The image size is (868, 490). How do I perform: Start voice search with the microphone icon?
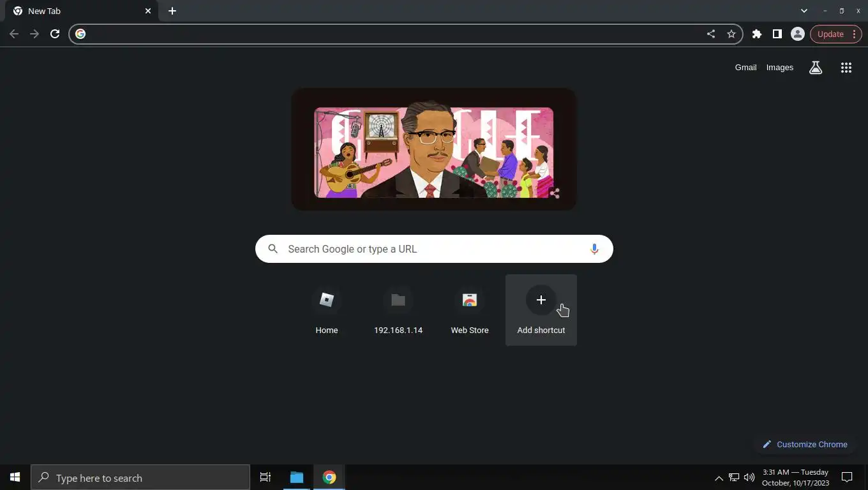pos(594,249)
